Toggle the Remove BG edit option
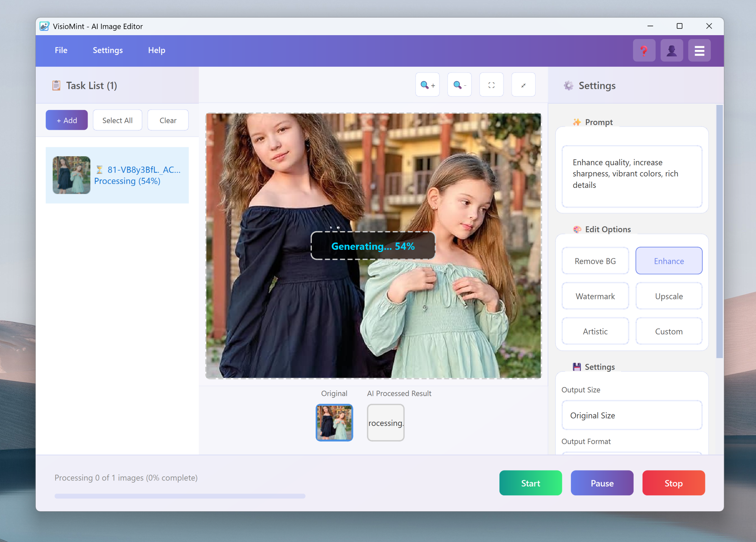The height and width of the screenshot is (542, 756). (595, 261)
